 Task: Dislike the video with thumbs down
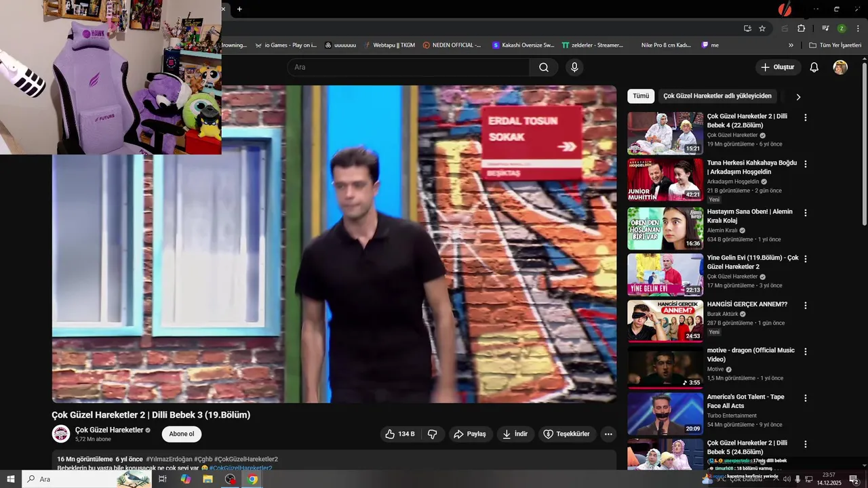[432, 434]
